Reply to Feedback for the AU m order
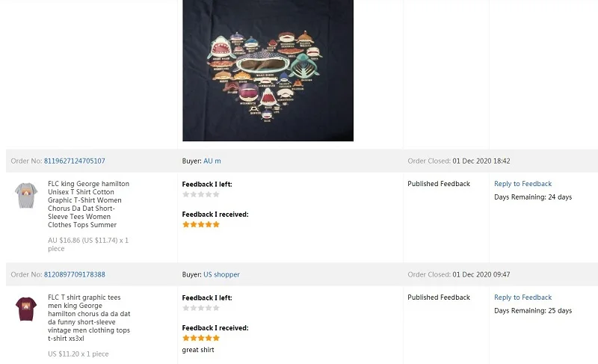The image size is (598, 364). tap(523, 184)
